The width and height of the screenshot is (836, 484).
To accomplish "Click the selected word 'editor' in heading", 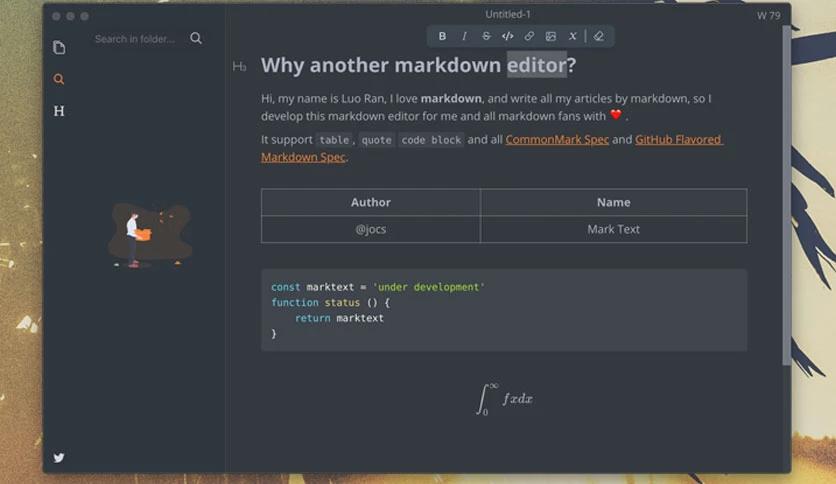I will coord(536,65).
